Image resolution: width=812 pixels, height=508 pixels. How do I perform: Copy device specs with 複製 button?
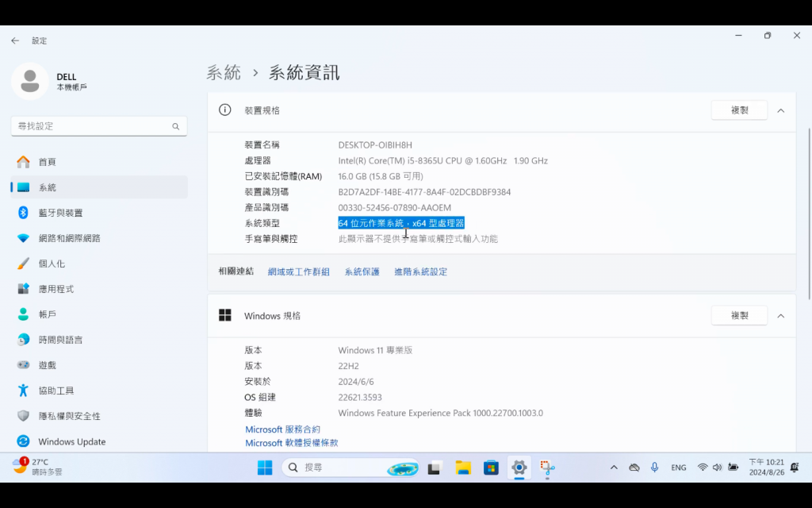coord(739,110)
